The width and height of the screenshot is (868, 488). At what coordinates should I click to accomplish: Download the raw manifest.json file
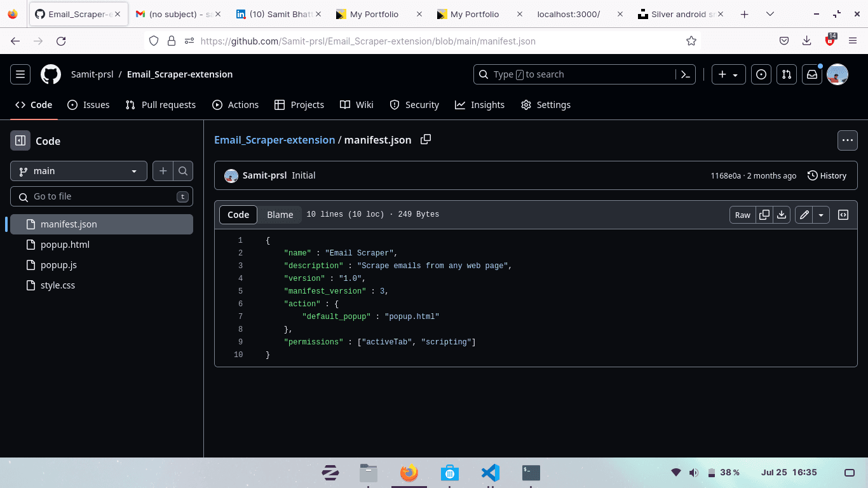[x=782, y=215]
